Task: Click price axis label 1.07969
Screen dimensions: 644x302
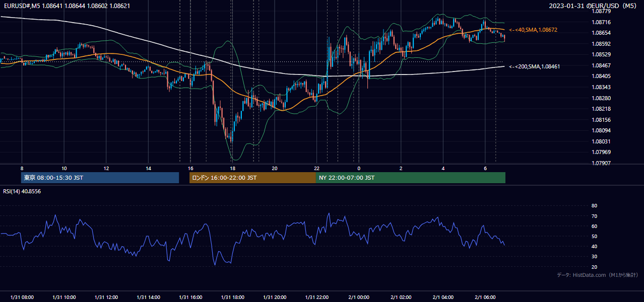Action: (601, 152)
